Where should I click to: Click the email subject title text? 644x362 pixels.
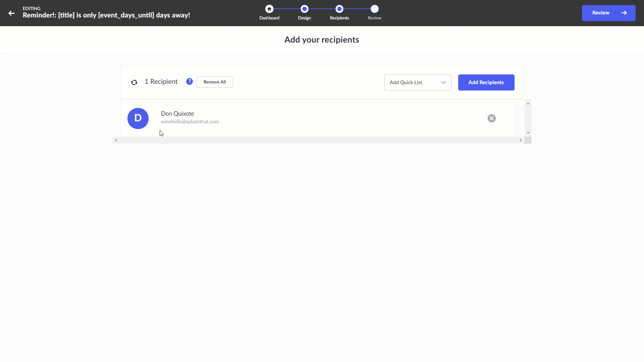point(106,15)
